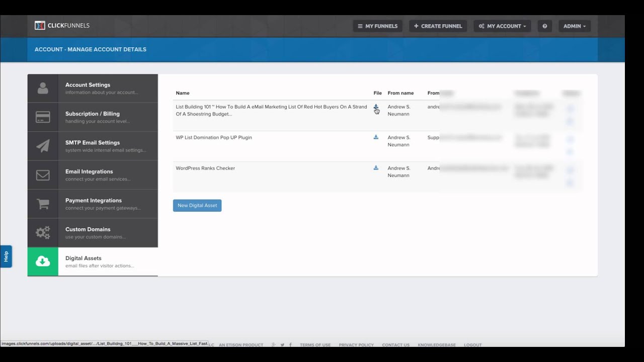Image resolution: width=644 pixels, height=362 pixels.
Task: Click the ClickFunnels logo
Action: point(62,26)
